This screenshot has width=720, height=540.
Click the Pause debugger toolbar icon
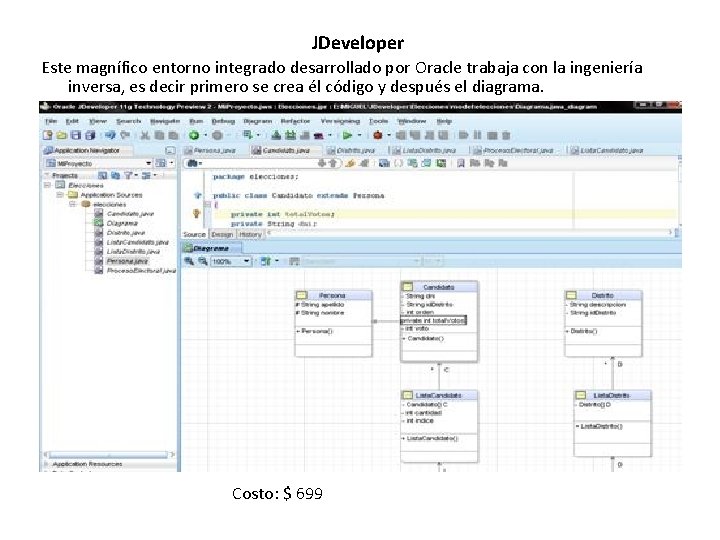478,135
